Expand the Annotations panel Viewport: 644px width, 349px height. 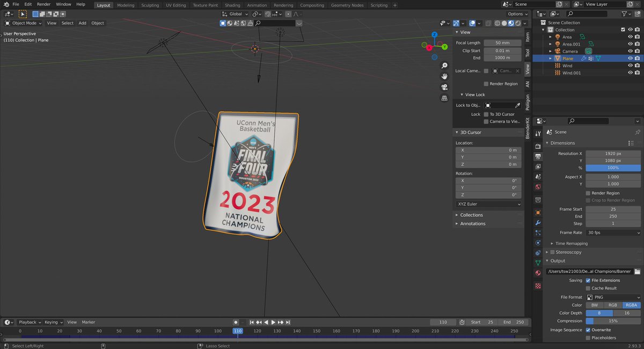(x=473, y=223)
